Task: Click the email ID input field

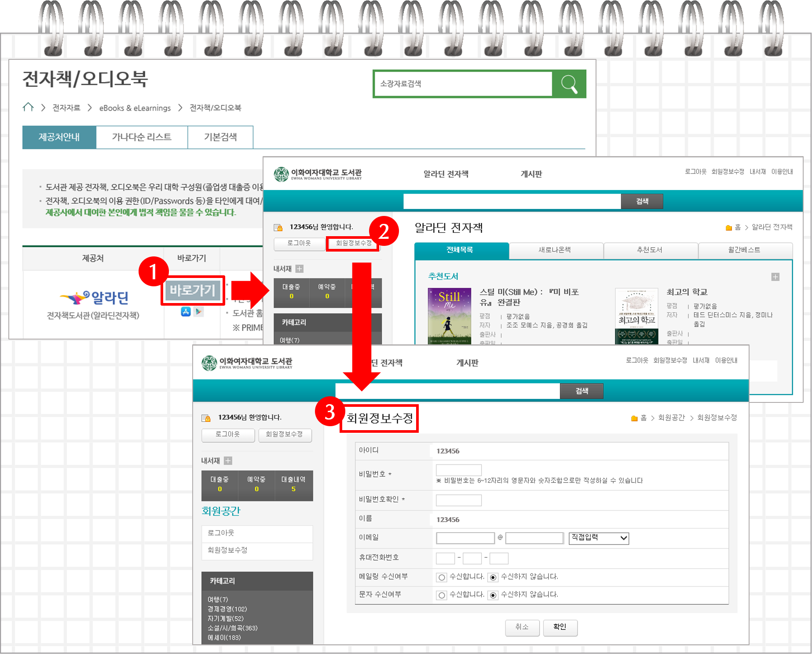Action: tap(465, 538)
